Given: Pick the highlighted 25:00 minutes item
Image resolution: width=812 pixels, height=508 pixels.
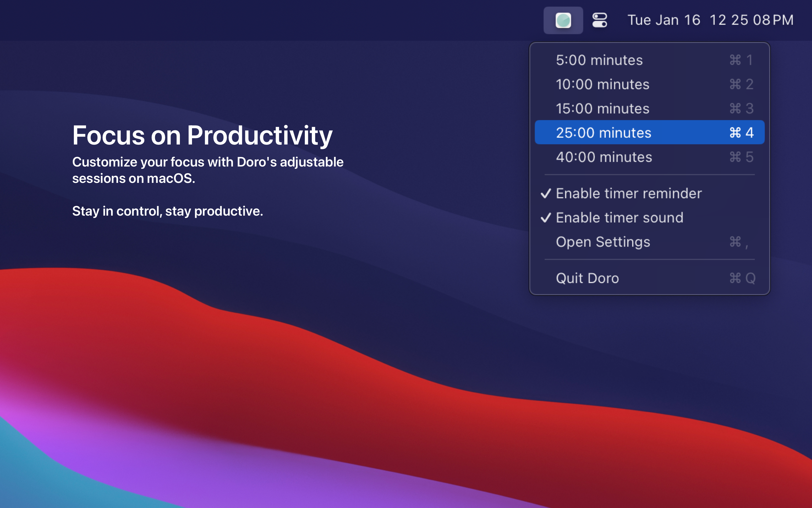Looking at the screenshot, I should pos(649,132).
